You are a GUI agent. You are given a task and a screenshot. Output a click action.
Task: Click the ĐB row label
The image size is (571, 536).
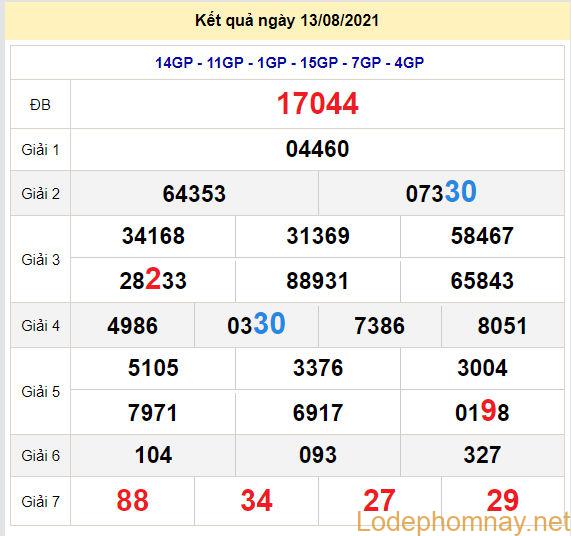(x=40, y=105)
